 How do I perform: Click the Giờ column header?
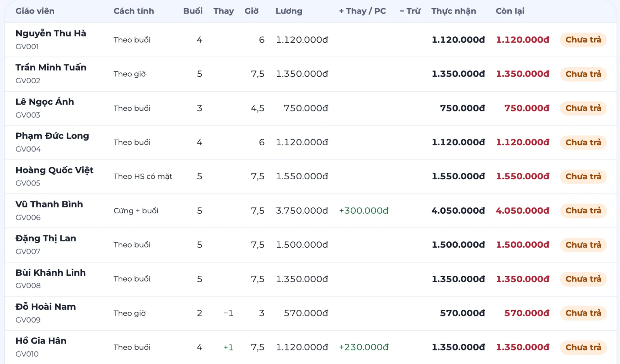[x=251, y=11]
